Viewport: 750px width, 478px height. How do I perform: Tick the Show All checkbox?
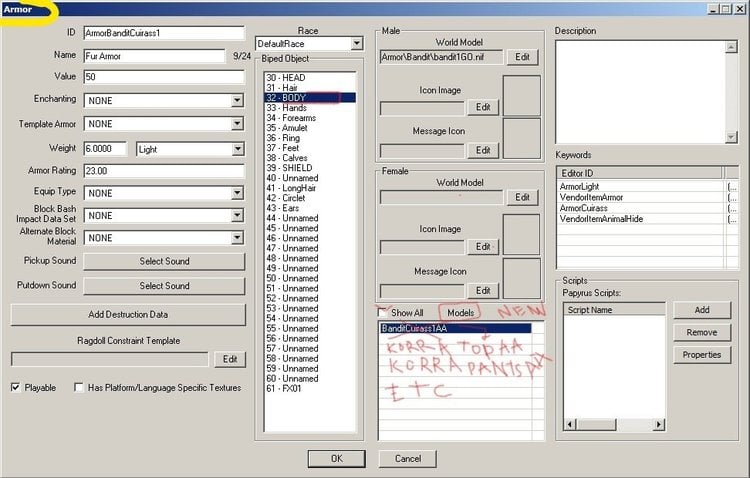tap(382, 312)
